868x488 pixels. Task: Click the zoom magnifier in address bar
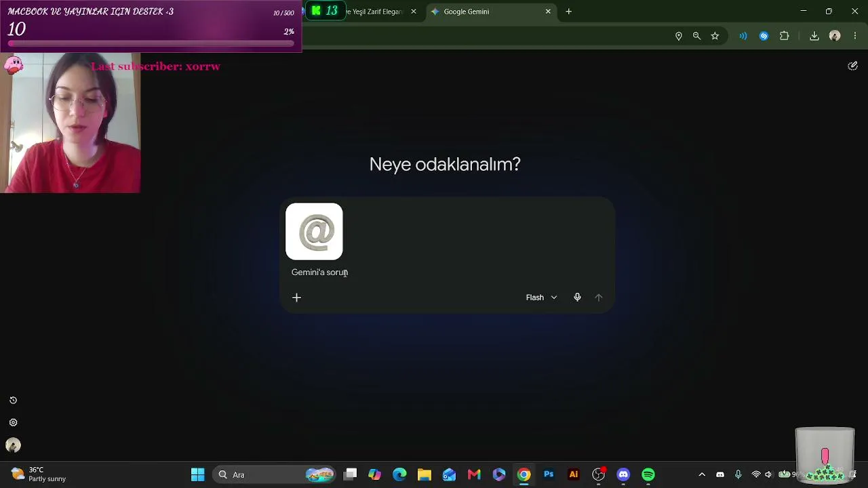[696, 36]
